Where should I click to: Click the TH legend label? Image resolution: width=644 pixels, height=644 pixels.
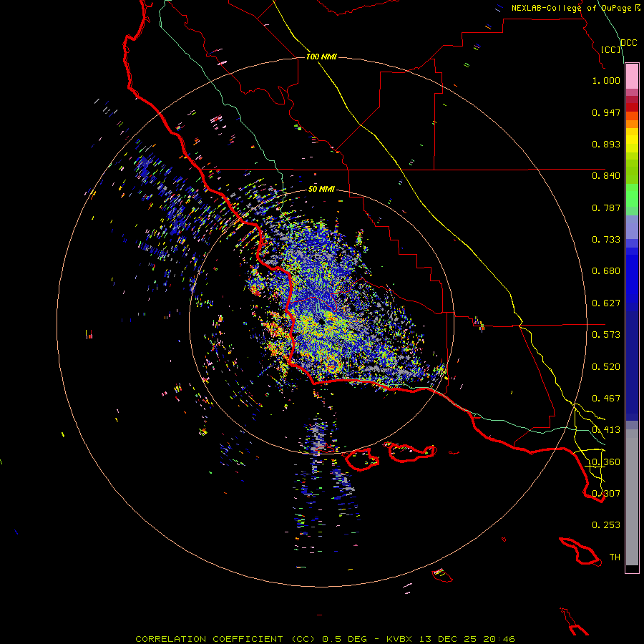[x=615, y=557]
